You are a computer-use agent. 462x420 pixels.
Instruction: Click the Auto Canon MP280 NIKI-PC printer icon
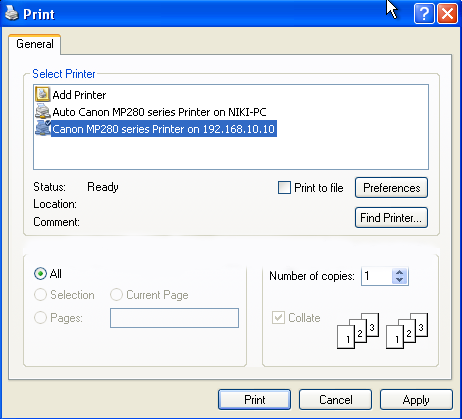click(43, 112)
